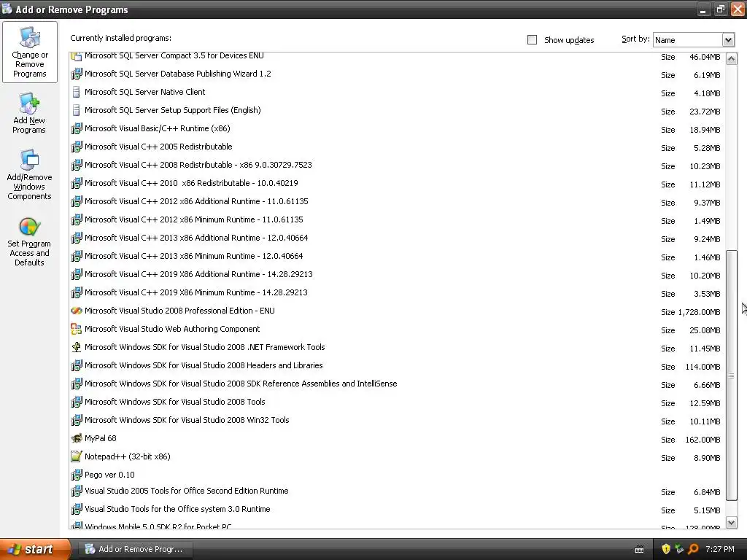Click the Pego ver 0.10 icon
This screenshot has height=560, width=747.
[x=76, y=475]
